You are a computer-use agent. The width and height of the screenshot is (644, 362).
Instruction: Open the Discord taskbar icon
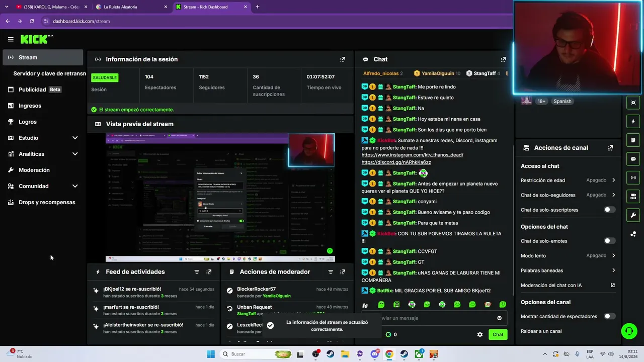pyautogui.click(x=374, y=354)
